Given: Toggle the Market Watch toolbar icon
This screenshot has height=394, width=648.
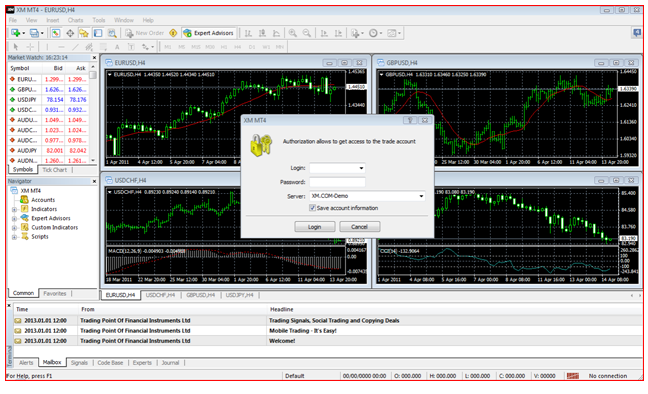Looking at the screenshot, I should pos(56,33).
